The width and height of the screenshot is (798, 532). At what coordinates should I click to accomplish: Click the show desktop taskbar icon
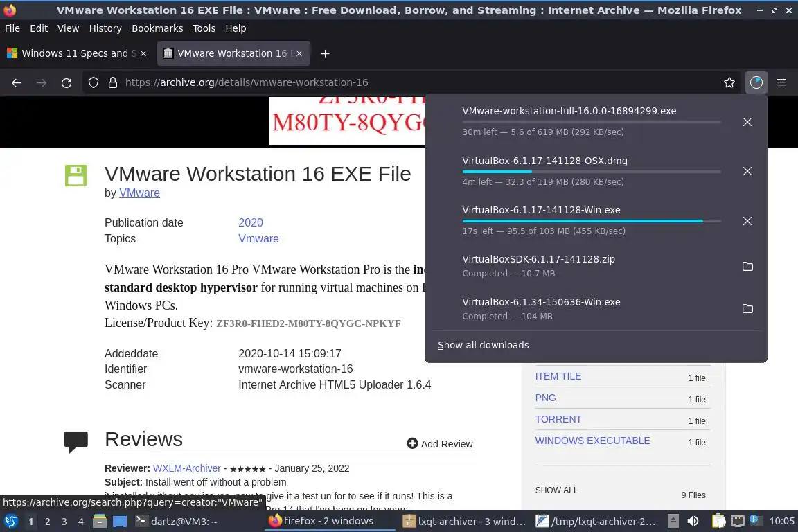120,522
